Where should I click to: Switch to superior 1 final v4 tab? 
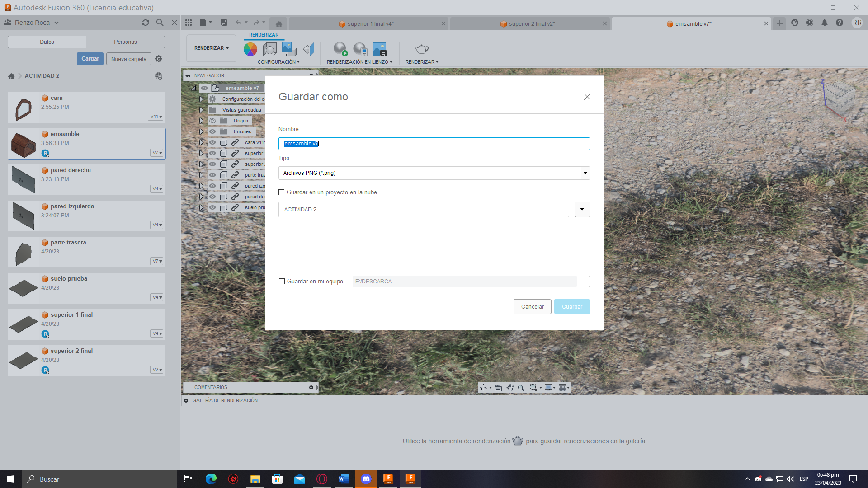pos(370,24)
